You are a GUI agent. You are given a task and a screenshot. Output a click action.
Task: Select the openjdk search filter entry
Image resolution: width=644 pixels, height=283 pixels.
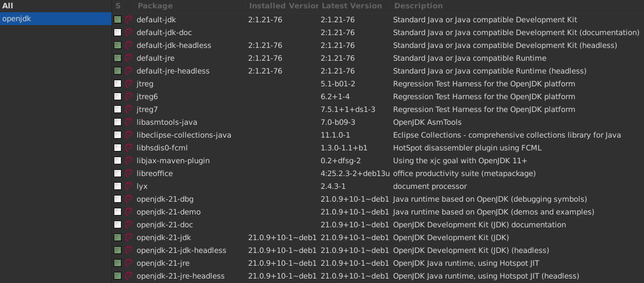(56, 19)
